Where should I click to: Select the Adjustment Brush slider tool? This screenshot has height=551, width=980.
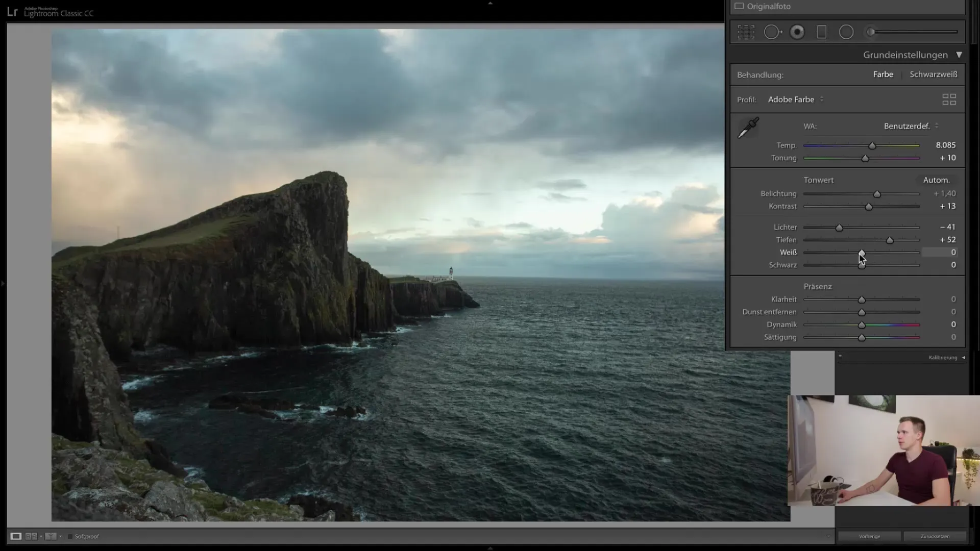click(x=912, y=32)
